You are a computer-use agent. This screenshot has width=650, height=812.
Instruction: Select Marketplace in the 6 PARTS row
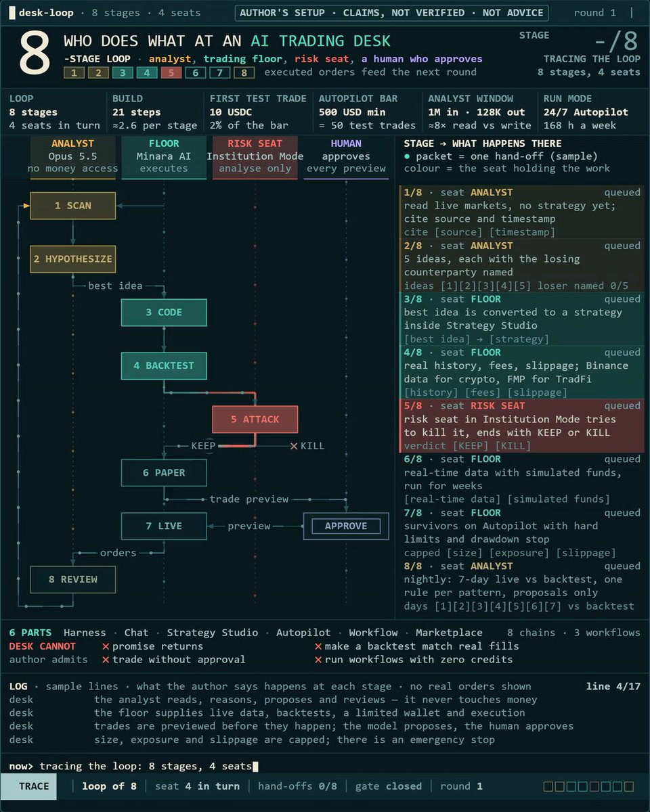pyautogui.click(x=449, y=633)
